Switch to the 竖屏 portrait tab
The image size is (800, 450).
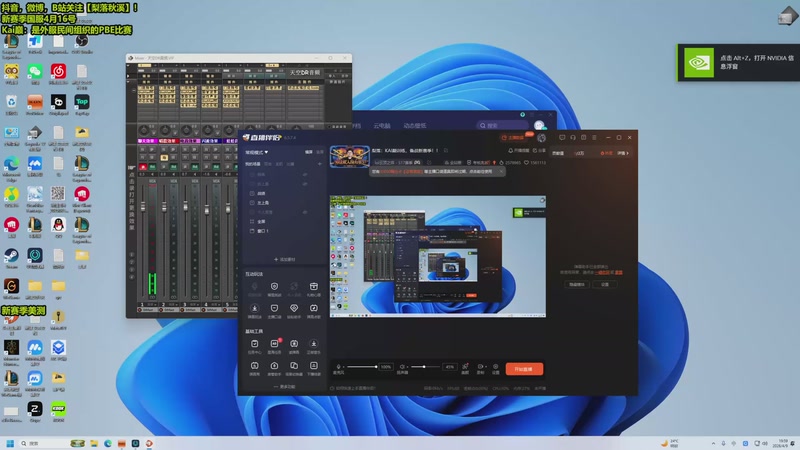tap(319, 152)
